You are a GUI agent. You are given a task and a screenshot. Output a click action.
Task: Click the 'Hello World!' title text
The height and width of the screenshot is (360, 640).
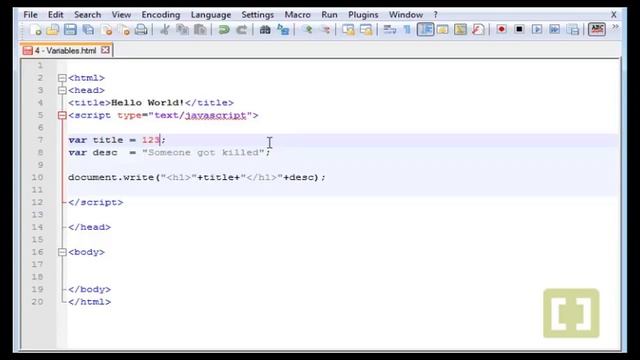(148, 103)
